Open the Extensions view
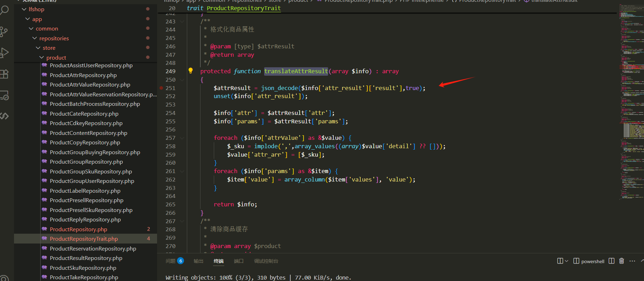The height and width of the screenshot is (281, 644). pos(4,74)
